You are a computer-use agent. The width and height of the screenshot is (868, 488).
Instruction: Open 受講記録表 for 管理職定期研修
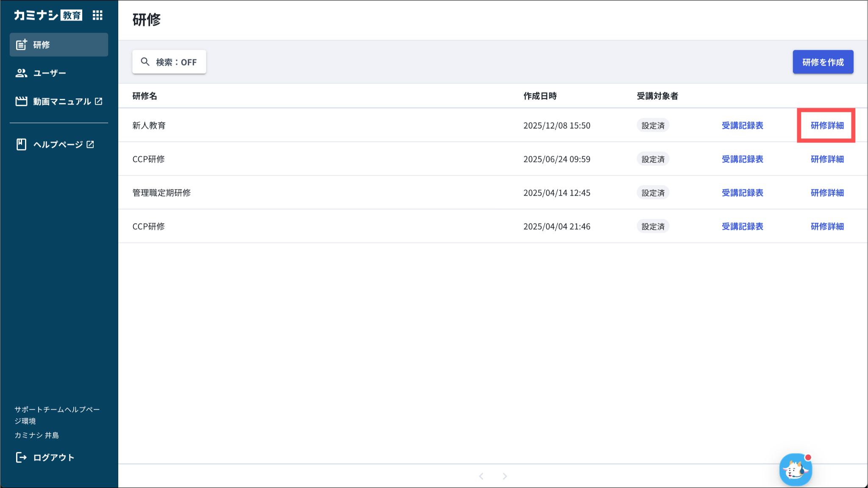click(x=742, y=193)
